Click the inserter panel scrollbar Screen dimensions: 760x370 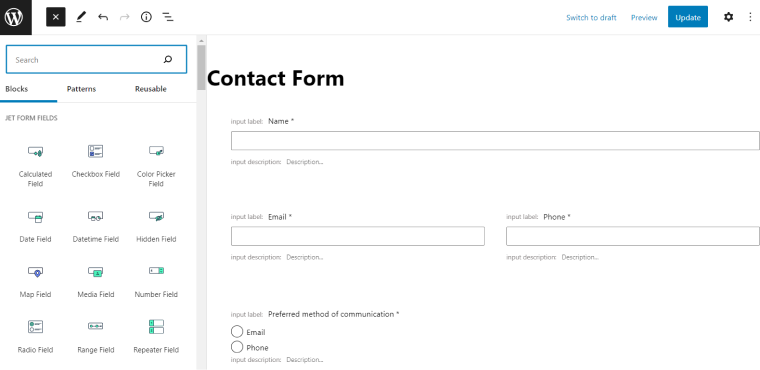coord(201,68)
